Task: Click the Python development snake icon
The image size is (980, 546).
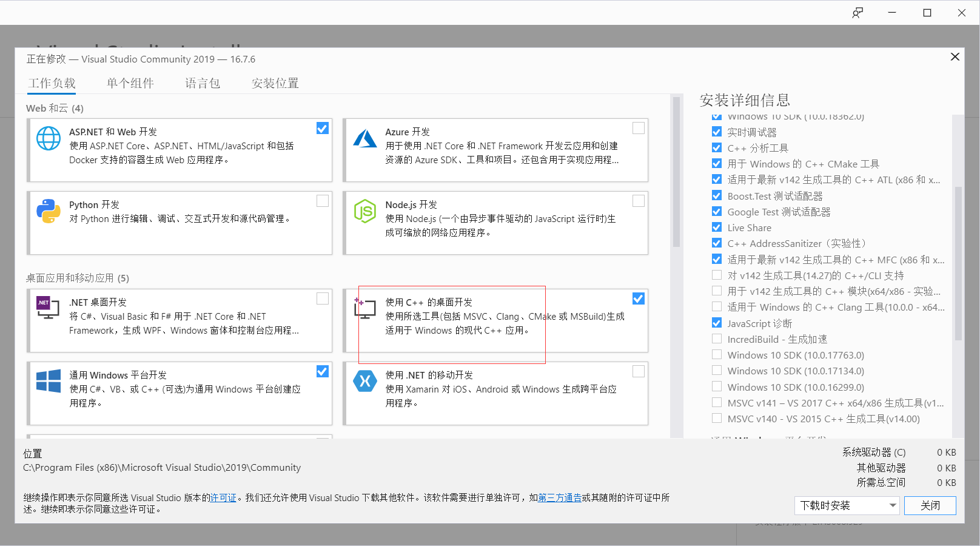Action: click(x=49, y=211)
